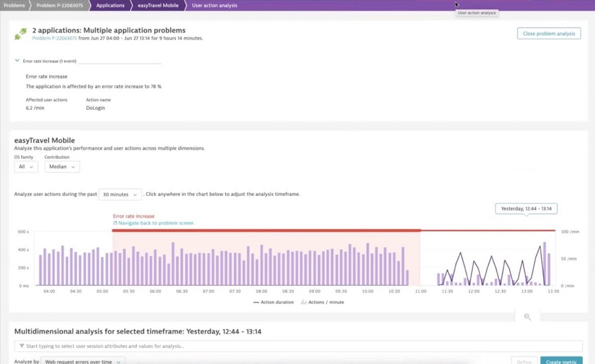Open the Analyze by Web request errors dropdown
This screenshot has width=595, height=364.
(81, 361)
